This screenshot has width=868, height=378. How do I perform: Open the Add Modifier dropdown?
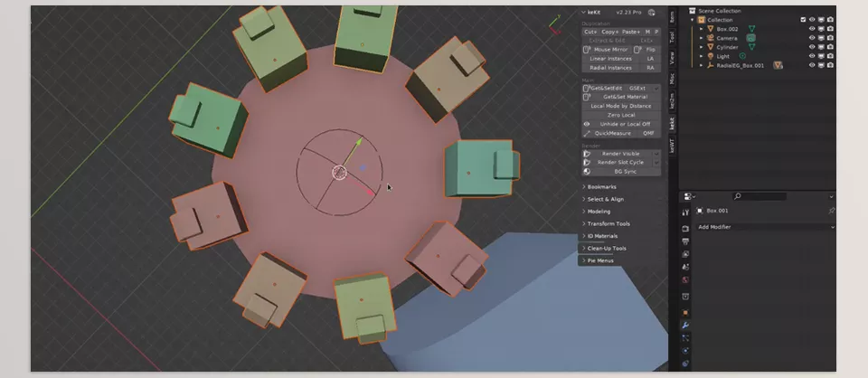(765, 227)
